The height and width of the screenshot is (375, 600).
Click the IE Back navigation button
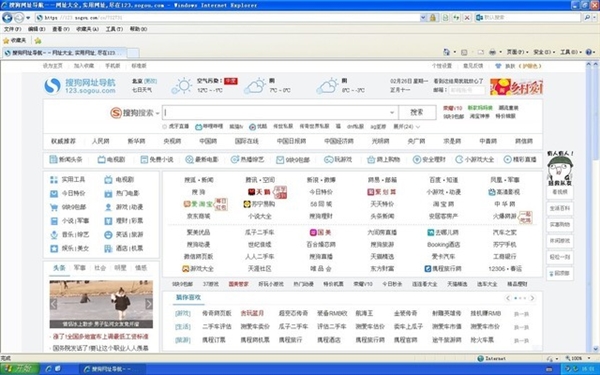click(x=7, y=18)
